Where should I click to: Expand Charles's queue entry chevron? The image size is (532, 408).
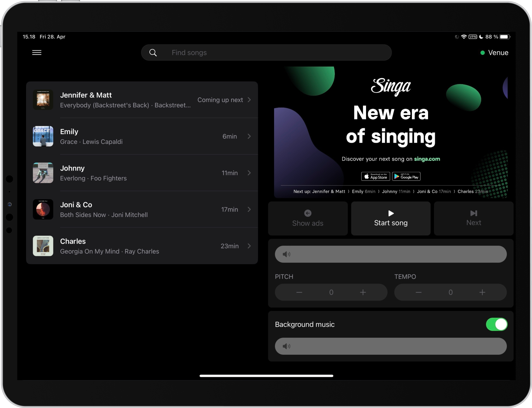pyautogui.click(x=249, y=246)
